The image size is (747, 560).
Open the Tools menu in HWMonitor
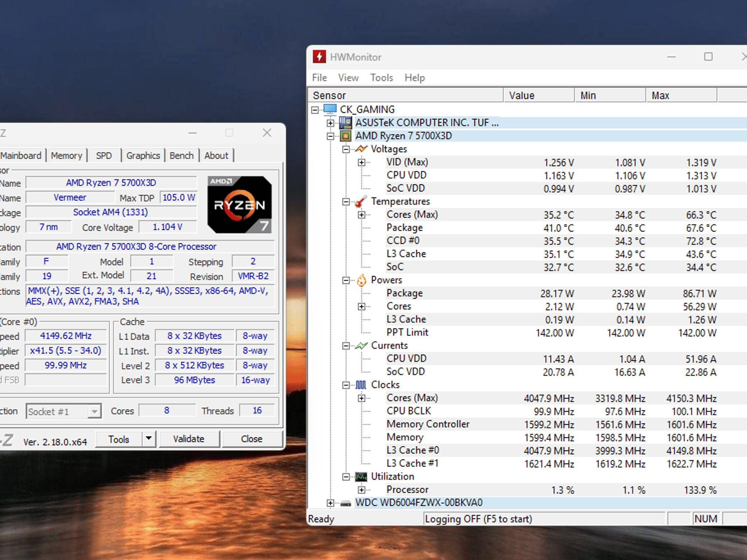[x=382, y=78]
